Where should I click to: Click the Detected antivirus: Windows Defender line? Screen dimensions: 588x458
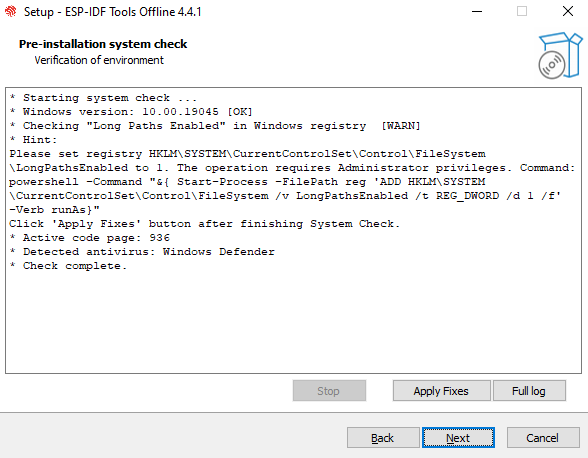click(x=142, y=252)
